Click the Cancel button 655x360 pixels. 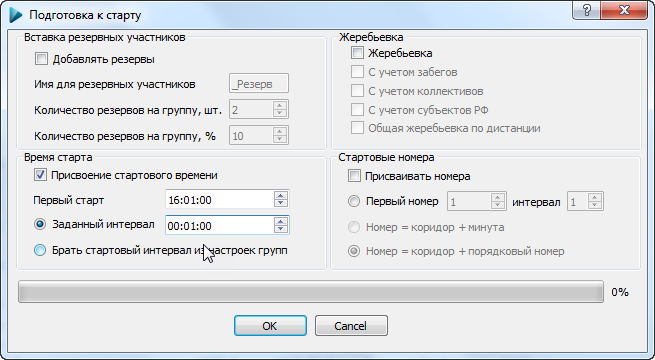(x=351, y=326)
